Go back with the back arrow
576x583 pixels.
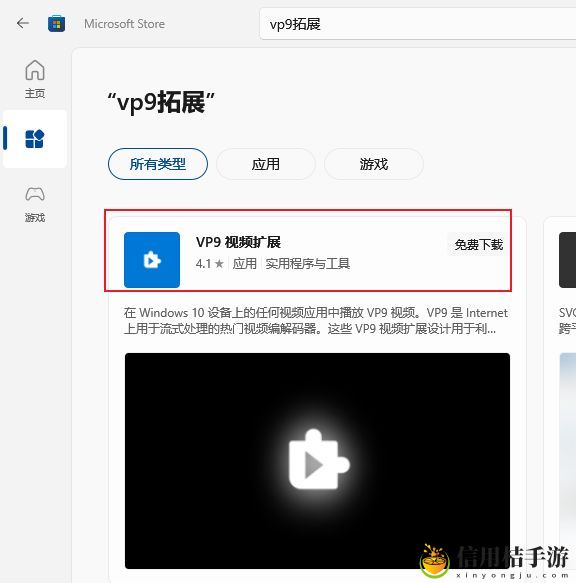(23, 23)
